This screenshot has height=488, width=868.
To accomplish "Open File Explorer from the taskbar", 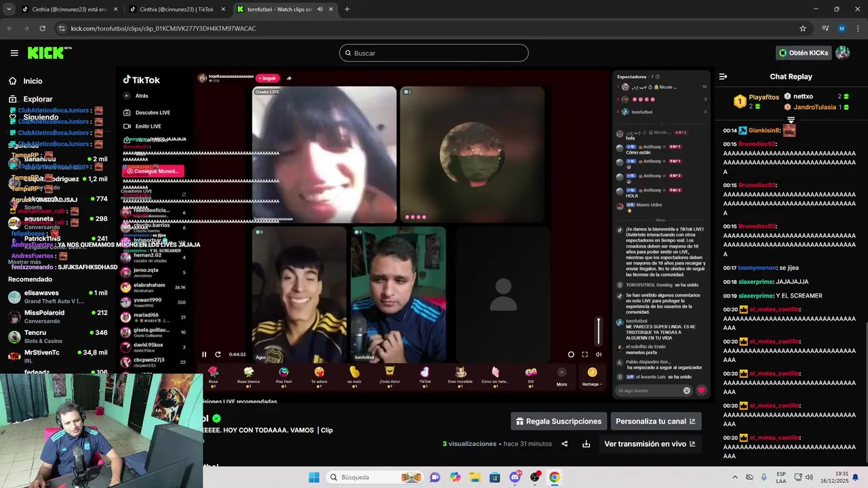I will [475, 477].
